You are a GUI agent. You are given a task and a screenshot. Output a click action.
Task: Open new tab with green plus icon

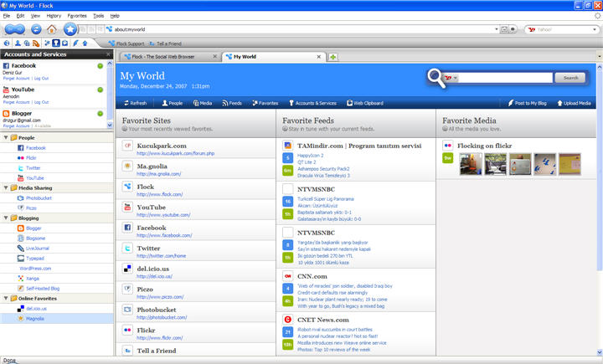[333, 57]
